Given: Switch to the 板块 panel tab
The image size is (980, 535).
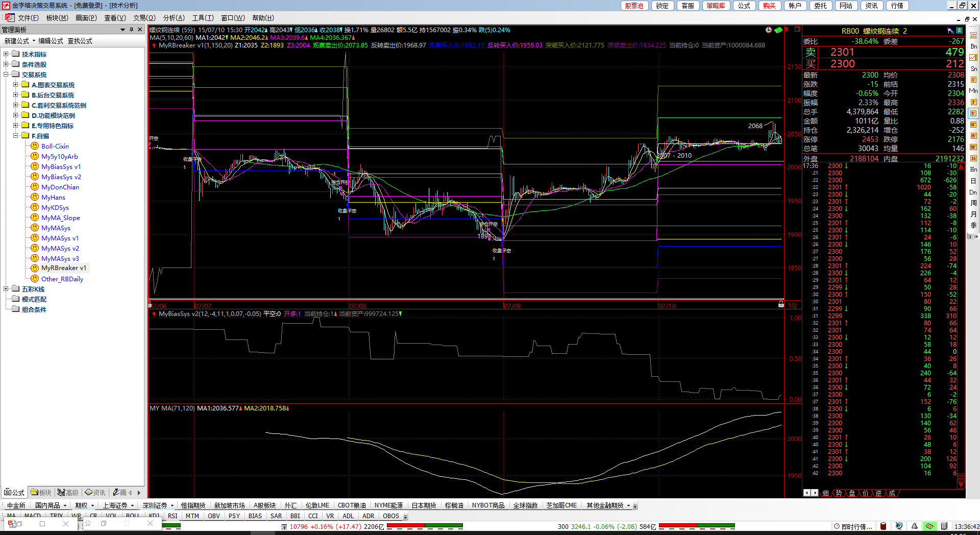Looking at the screenshot, I should pyautogui.click(x=41, y=493).
